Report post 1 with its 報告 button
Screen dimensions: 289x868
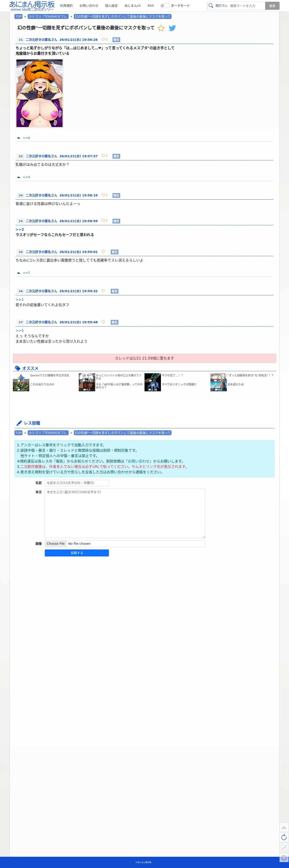coord(116,40)
